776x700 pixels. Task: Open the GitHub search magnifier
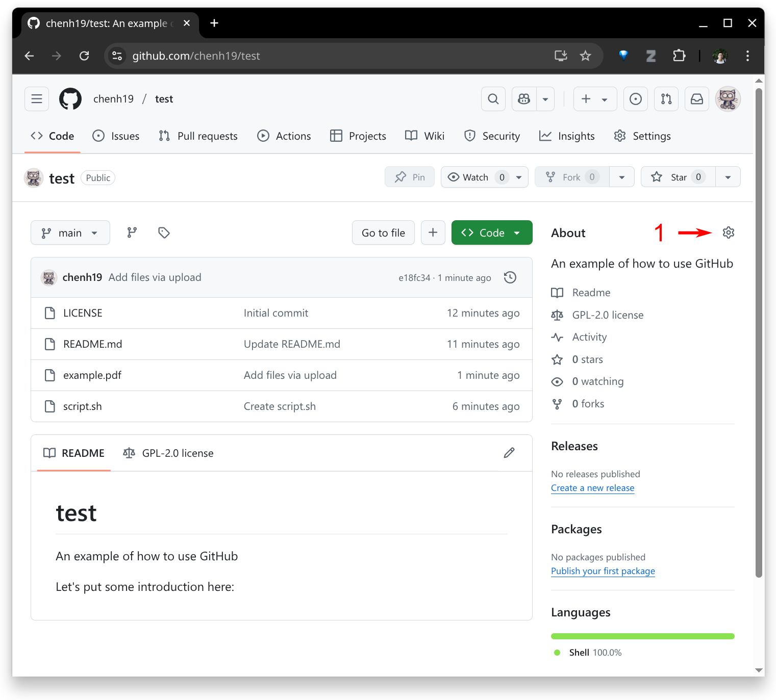pos(493,99)
